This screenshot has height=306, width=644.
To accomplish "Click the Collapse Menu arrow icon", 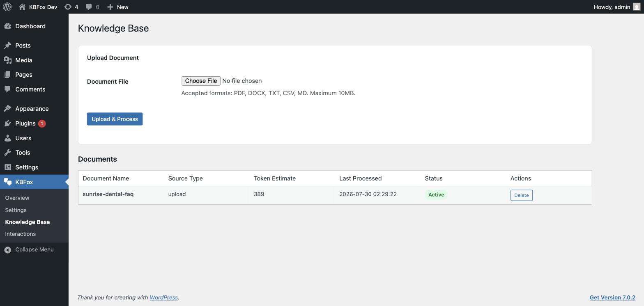I will pos(8,250).
